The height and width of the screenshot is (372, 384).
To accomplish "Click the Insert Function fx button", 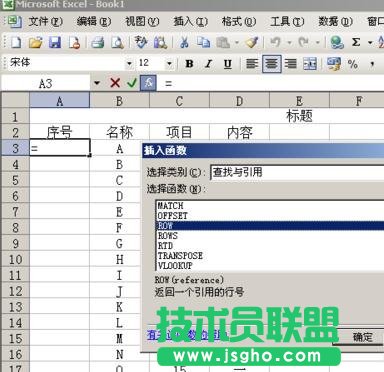I will (148, 83).
